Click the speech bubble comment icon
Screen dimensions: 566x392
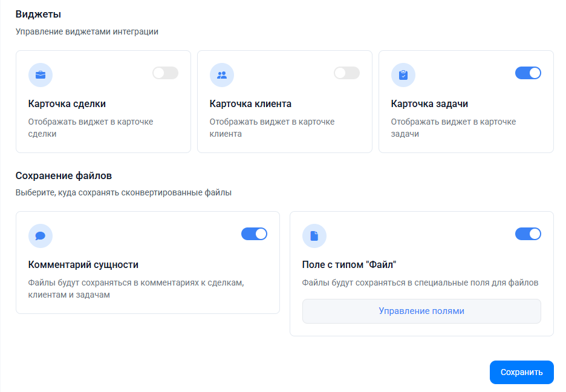(41, 236)
